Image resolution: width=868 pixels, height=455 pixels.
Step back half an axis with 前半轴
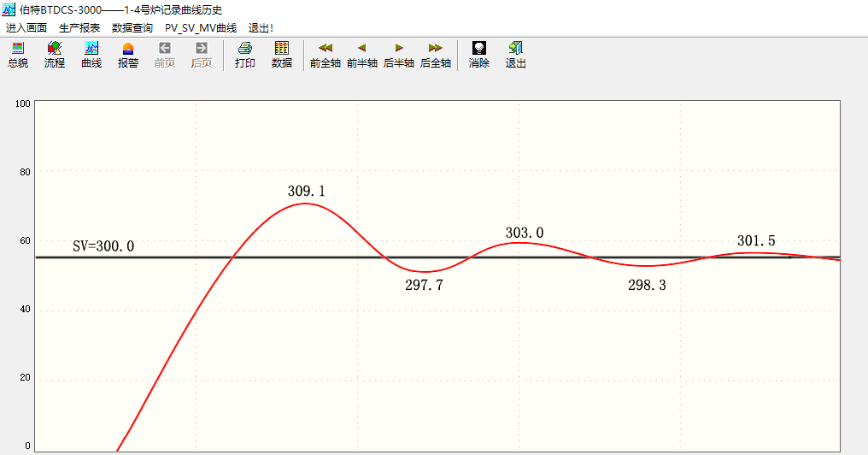[x=362, y=55]
